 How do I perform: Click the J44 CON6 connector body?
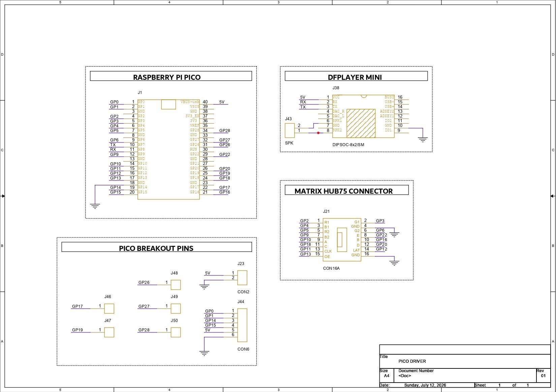click(x=242, y=325)
